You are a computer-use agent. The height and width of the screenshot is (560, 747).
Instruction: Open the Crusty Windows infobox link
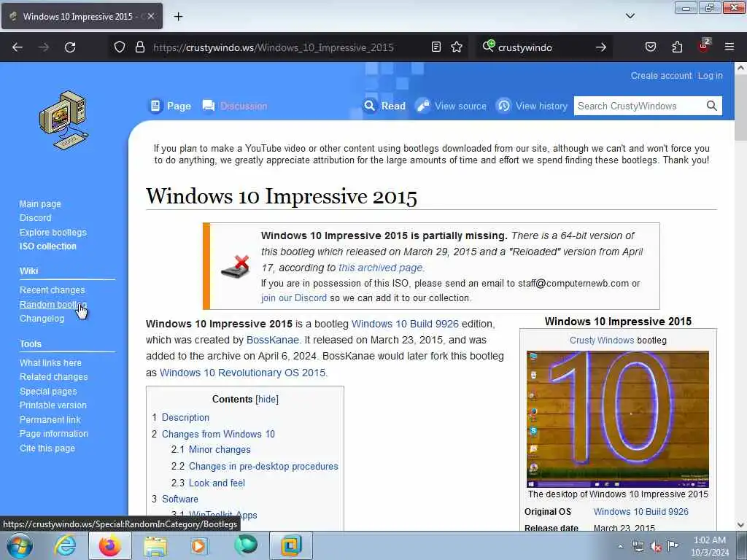602,340
